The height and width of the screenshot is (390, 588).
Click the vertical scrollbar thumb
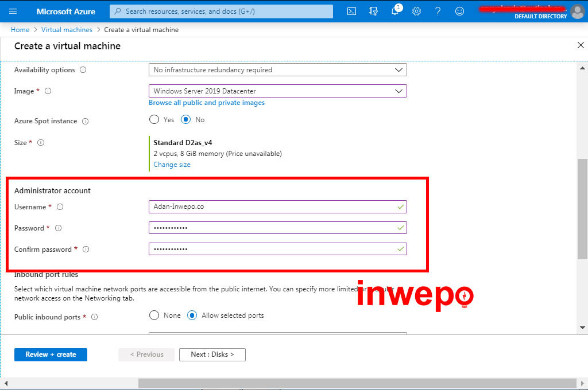pos(582,209)
